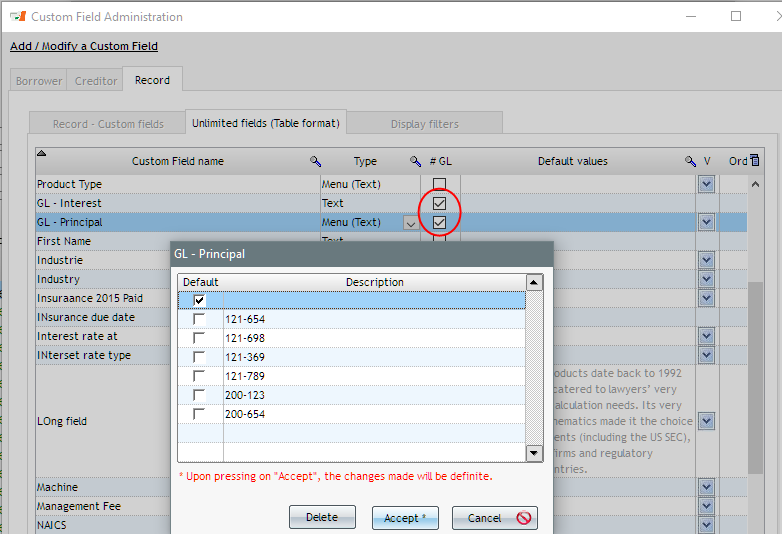This screenshot has height=534, width=782.
Task: Click sort triangle above Custom Field name column
Action: tap(42, 154)
